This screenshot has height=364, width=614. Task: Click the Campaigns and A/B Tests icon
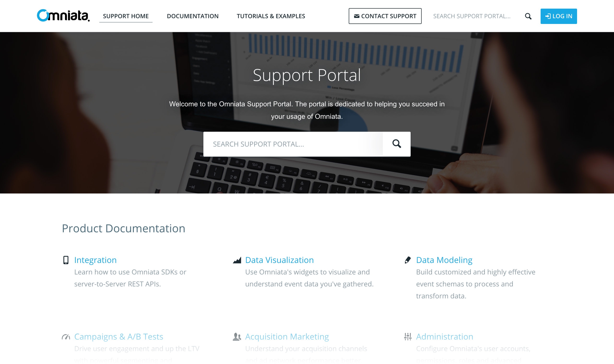(65, 336)
